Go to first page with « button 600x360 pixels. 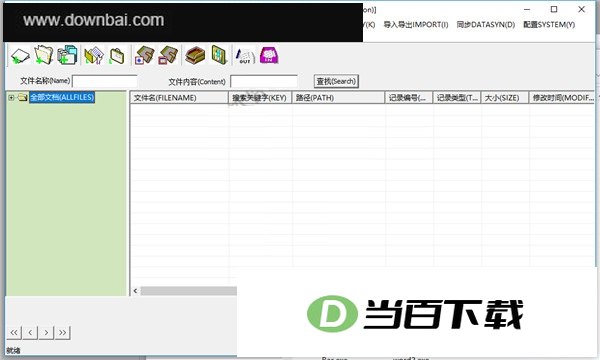14,332
